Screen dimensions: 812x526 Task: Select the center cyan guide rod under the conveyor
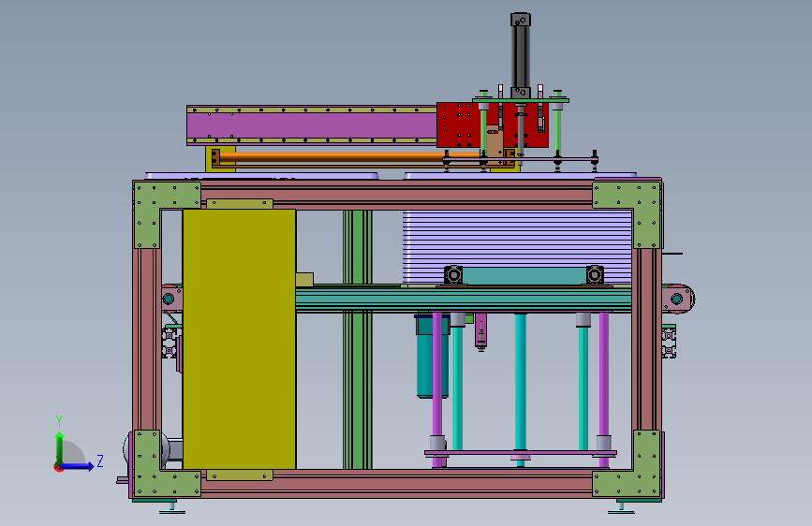(x=521, y=382)
